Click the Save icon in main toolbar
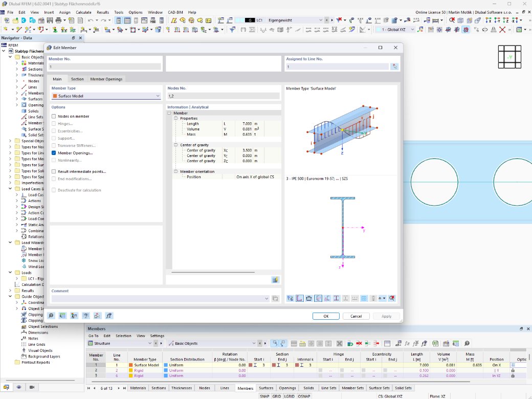Viewport: 532px width, 399px height. [x=50, y=20]
